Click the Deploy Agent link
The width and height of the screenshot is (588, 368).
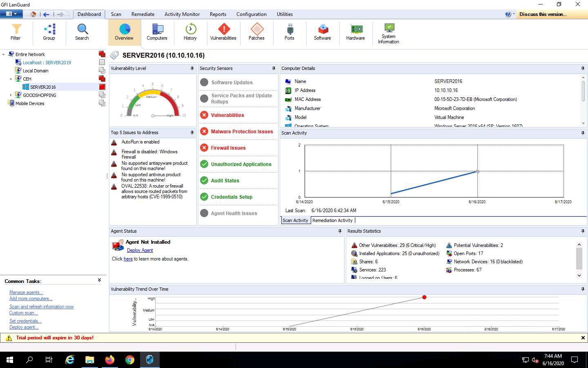click(x=140, y=250)
